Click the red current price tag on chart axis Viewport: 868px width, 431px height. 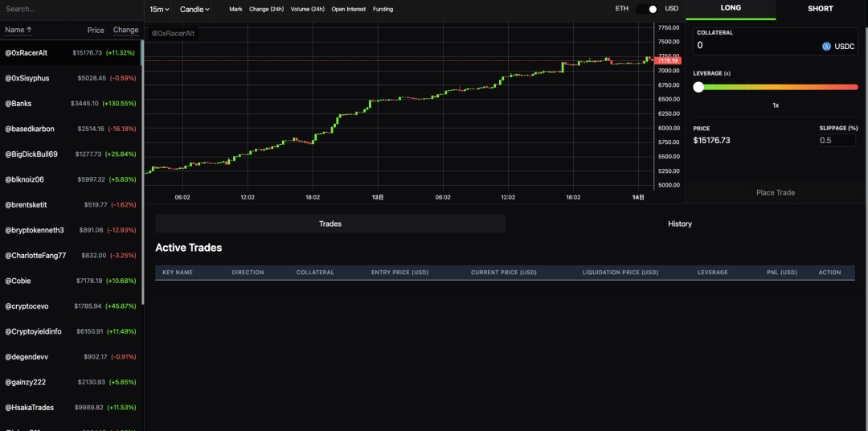(668, 60)
